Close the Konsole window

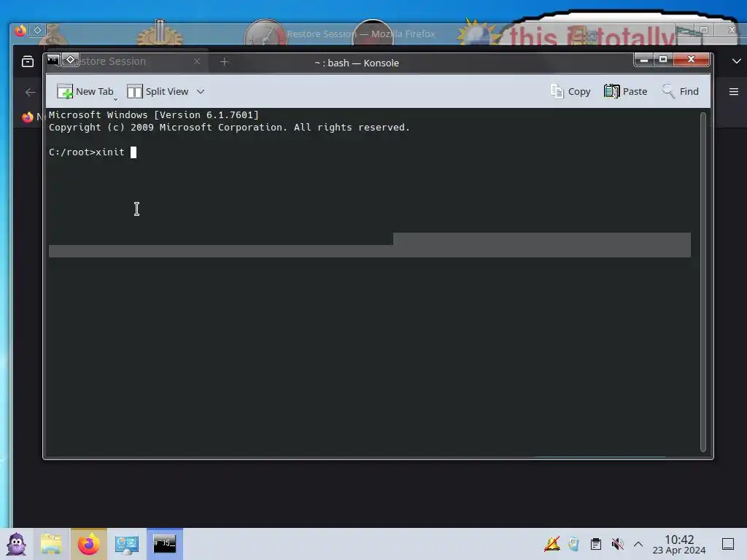pos(691,60)
